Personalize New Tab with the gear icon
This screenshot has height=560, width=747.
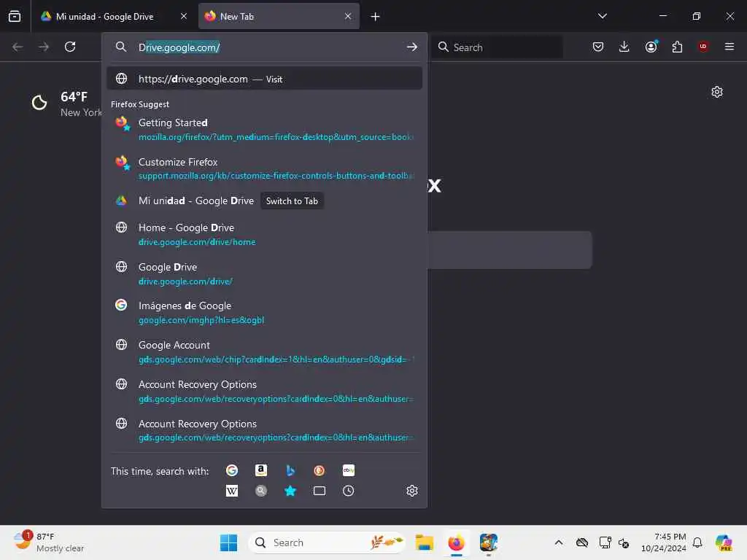pyautogui.click(x=717, y=92)
